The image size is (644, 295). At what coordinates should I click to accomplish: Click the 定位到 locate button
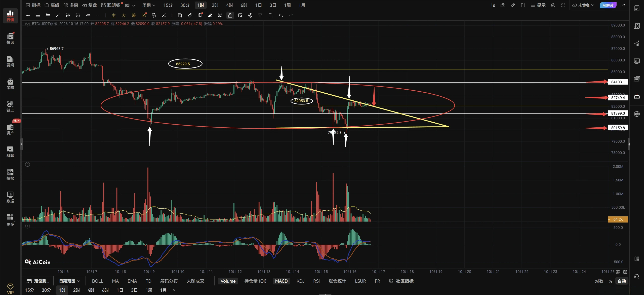(x=38, y=281)
